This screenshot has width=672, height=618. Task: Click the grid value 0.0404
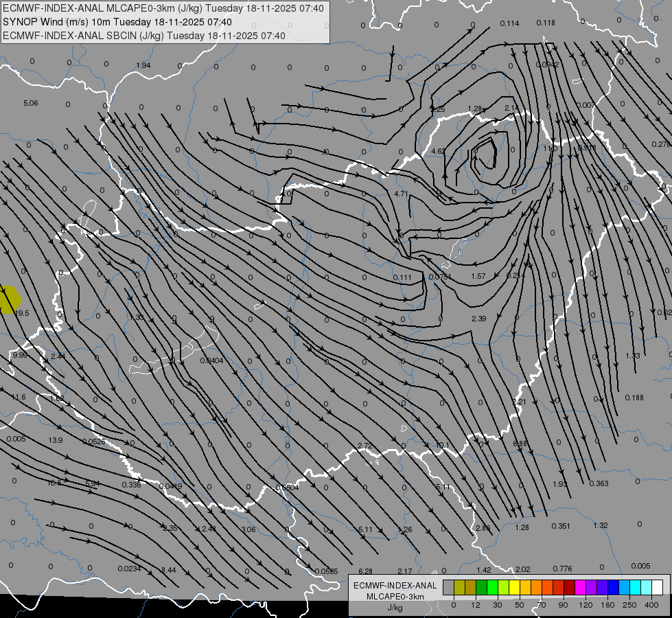tap(211, 360)
